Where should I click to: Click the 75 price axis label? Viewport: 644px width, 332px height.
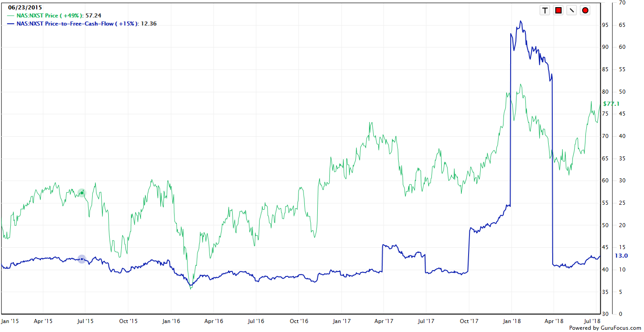tap(605, 114)
